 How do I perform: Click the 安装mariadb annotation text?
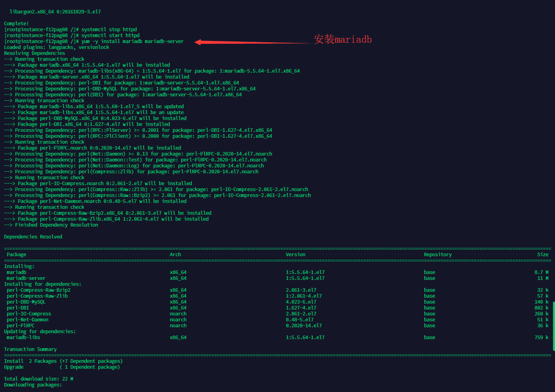342,39
